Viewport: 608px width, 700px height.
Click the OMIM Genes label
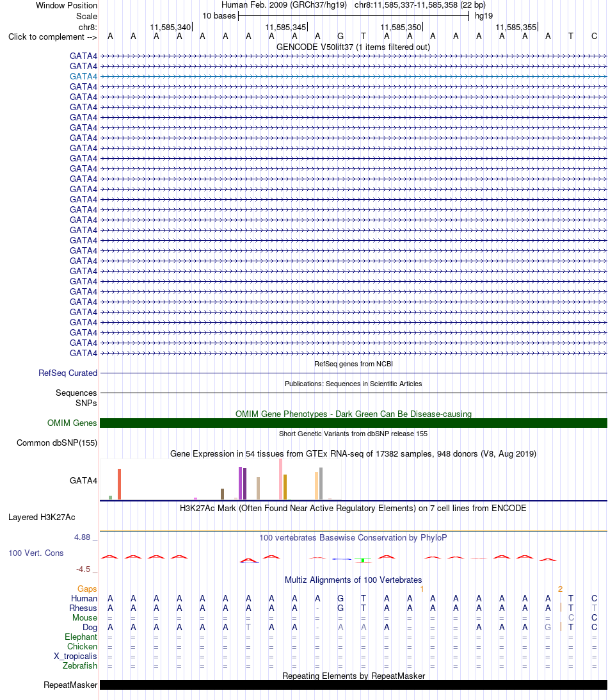pos(72,423)
